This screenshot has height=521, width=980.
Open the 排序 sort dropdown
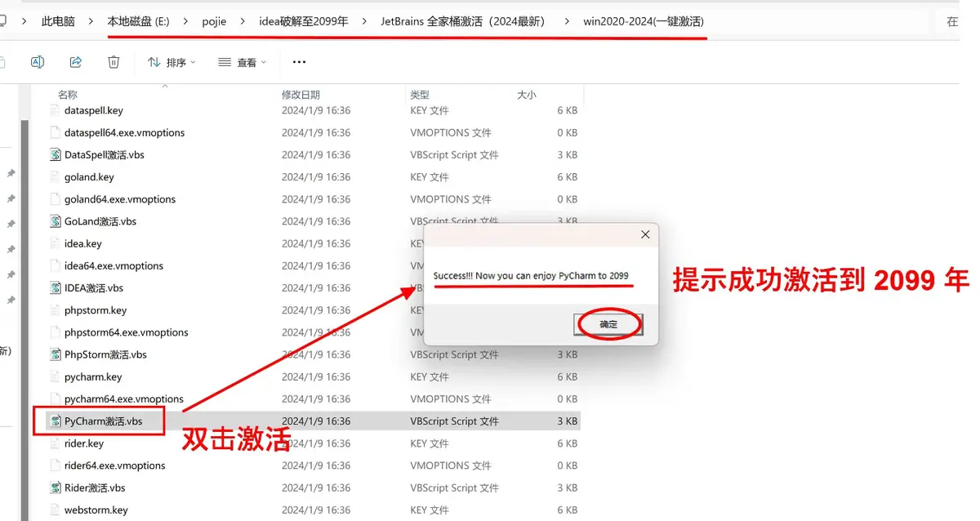point(171,62)
